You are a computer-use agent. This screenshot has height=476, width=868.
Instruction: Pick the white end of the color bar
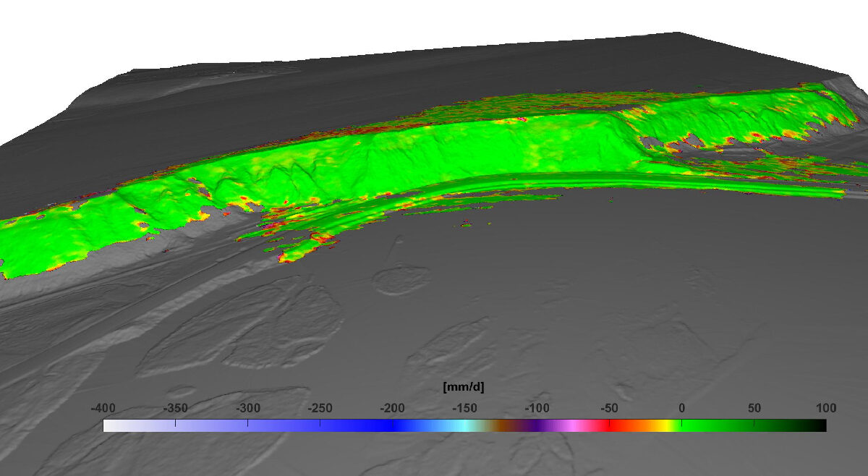tap(110, 425)
